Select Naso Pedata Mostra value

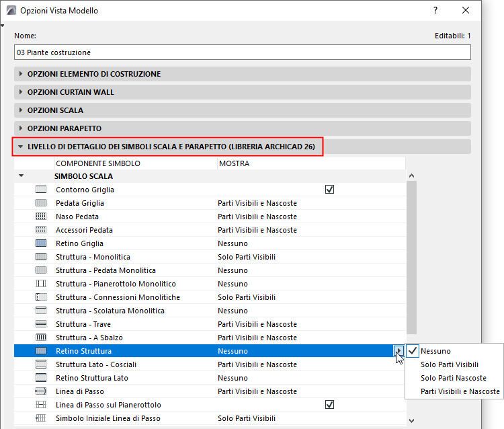pyautogui.click(x=257, y=217)
